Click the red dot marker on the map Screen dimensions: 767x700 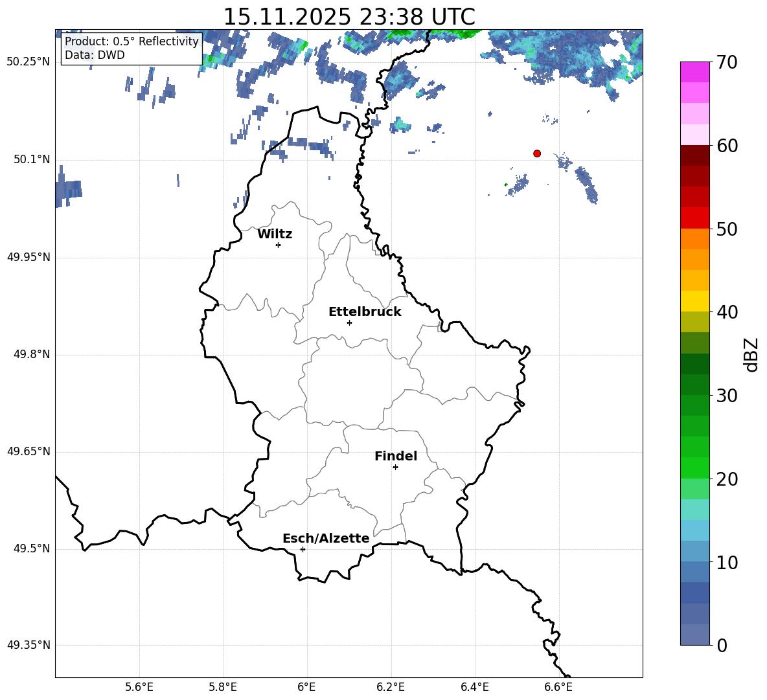click(536, 153)
